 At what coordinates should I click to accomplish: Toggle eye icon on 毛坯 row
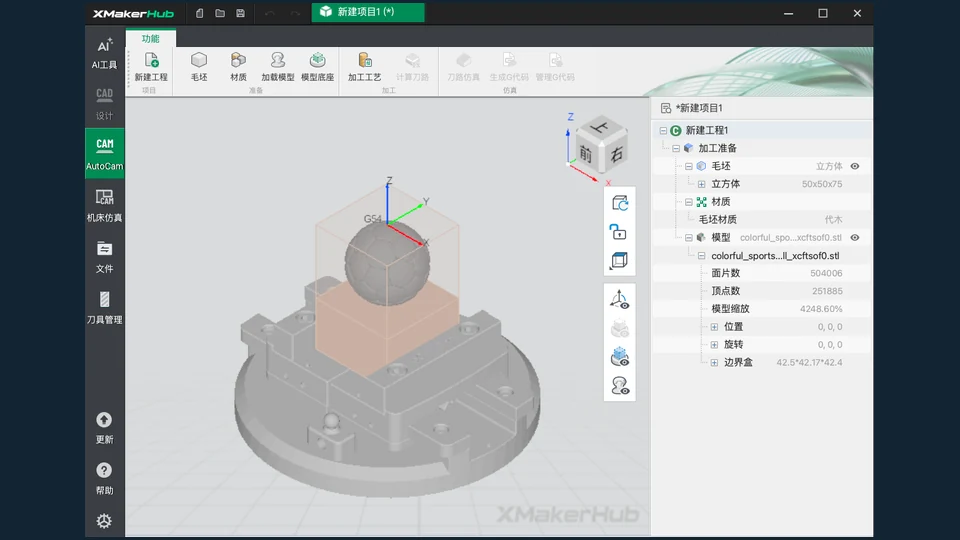point(855,166)
